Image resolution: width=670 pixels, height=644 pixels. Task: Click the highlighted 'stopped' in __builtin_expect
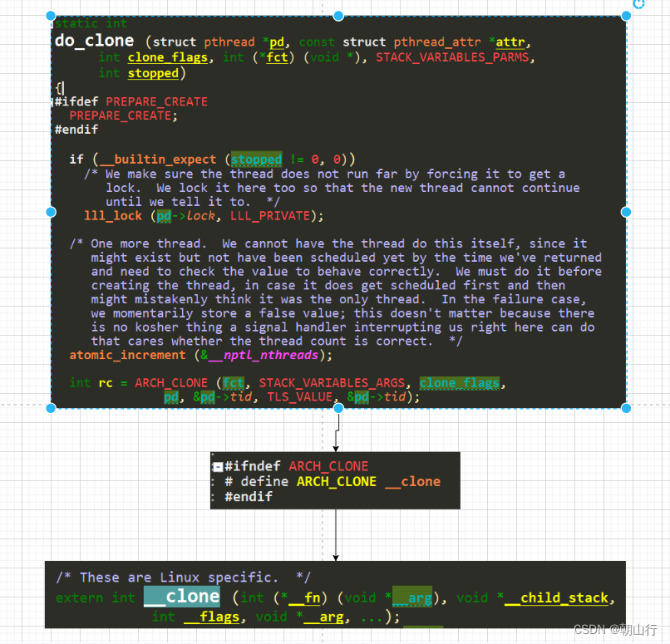point(256,160)
